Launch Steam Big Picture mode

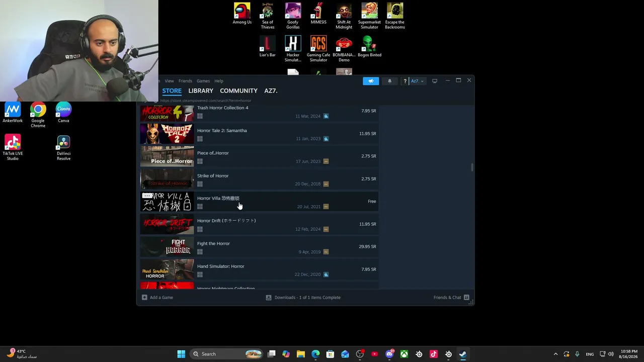[435, 81]
